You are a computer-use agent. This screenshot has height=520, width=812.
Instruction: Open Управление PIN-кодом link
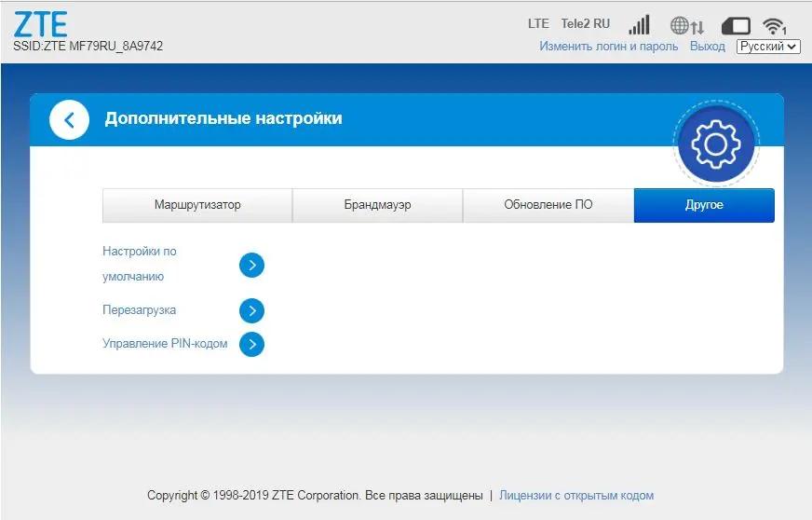165,343
